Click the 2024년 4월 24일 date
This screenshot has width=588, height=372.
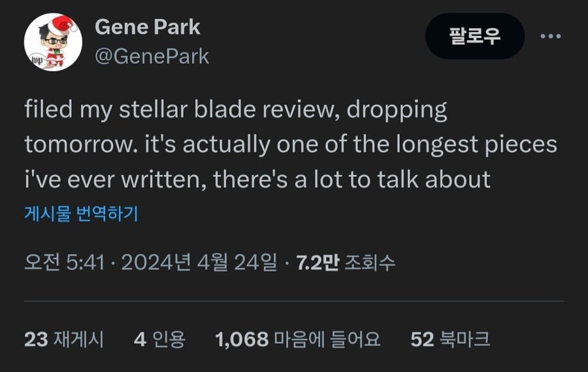coord(199,262)
